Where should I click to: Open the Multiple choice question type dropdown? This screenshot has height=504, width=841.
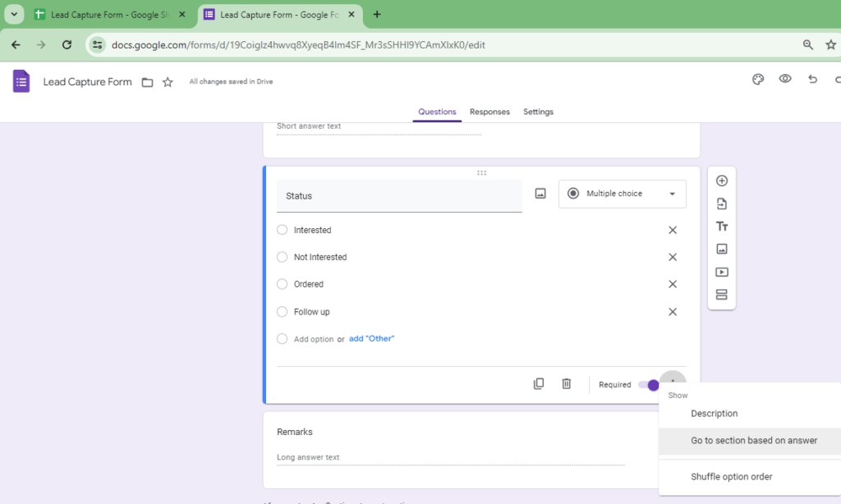pos(623,194)
